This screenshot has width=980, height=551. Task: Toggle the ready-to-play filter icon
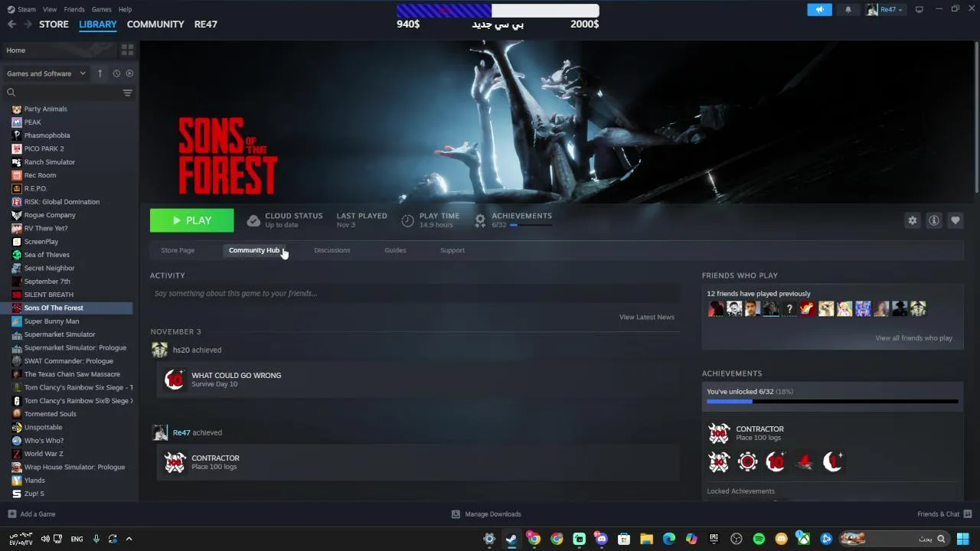click(x=129, y=73)
